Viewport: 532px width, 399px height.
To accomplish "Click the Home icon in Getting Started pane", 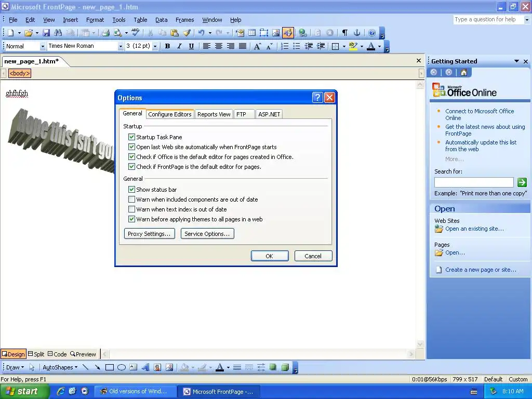I will click(x=464, y=72).
